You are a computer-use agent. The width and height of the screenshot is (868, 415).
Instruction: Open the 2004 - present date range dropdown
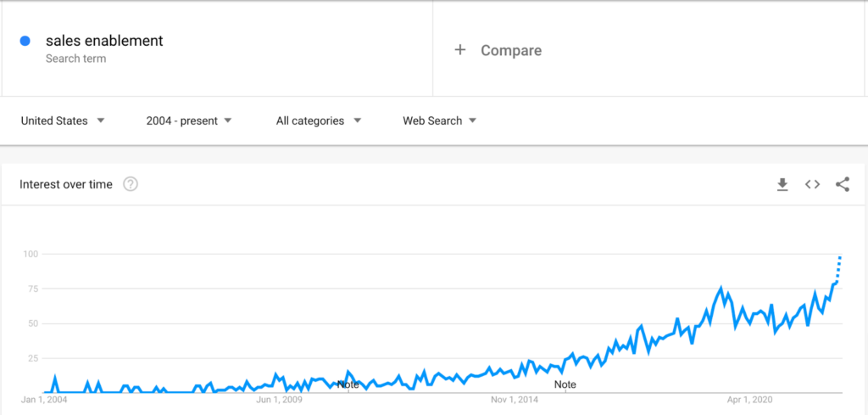pos(189,121)
